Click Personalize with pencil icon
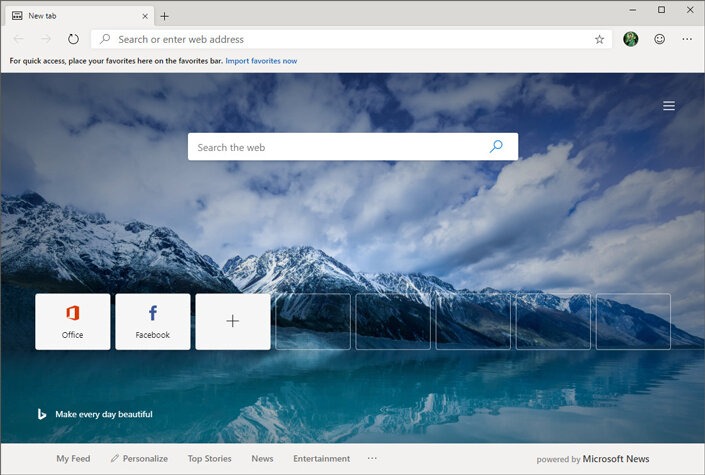The width and height of the screenshot is (705, 475). pyautogui.click(x=139, y=458)
